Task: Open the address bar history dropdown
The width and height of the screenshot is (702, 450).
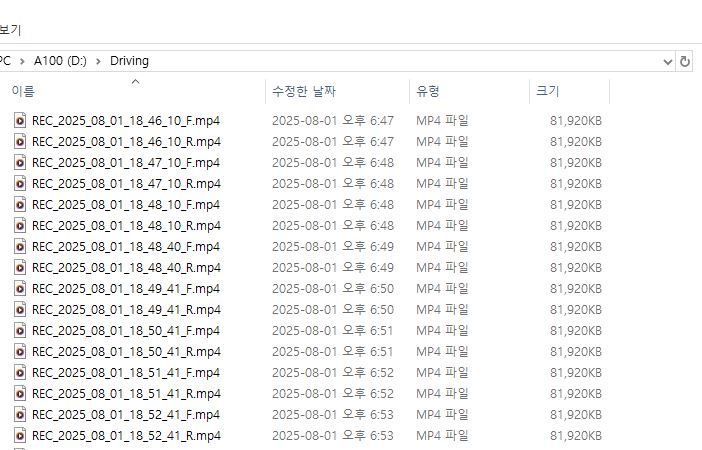Action: point(668,62)
